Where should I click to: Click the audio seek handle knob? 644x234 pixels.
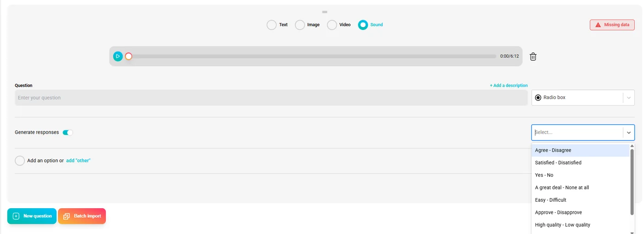tap(129, 56)
